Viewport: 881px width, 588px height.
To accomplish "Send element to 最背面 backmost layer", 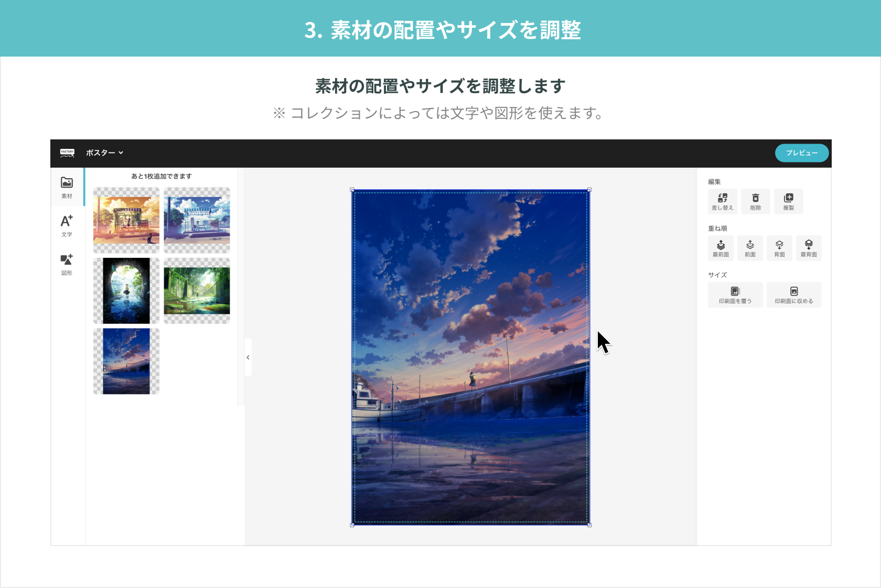I will pyautogui.click(x=809, y=248).
